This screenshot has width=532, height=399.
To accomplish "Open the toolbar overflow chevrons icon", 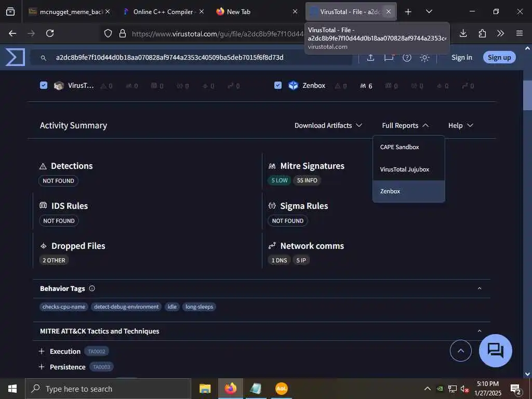I will [x=500, y=33].
